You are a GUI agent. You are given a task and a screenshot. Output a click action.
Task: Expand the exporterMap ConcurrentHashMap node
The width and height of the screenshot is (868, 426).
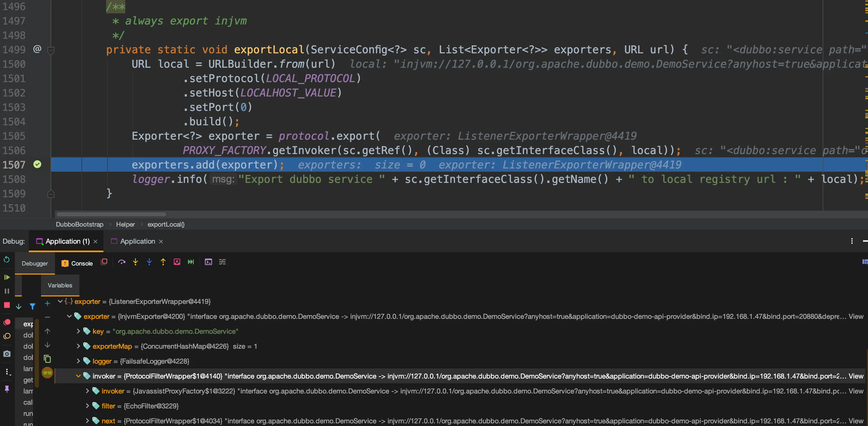(x=78, y=346)
